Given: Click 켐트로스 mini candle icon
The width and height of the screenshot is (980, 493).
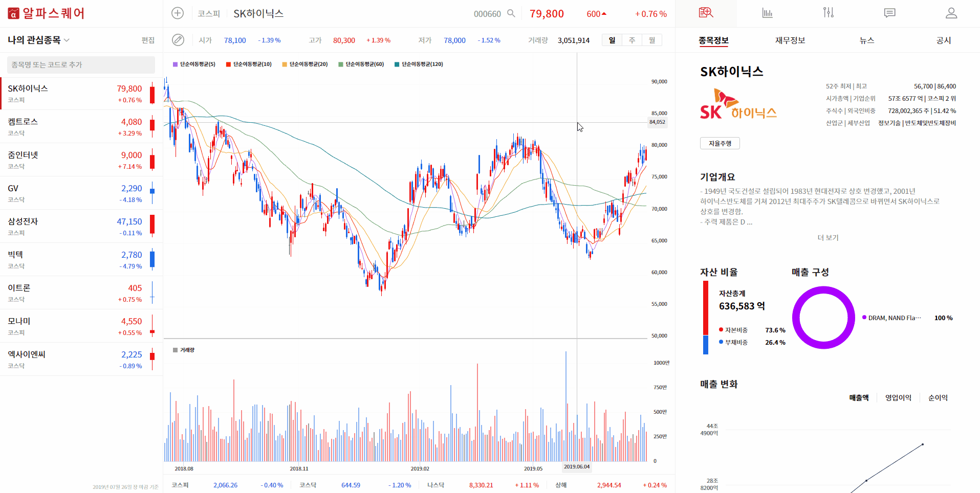Looking at the screenshot, I should point(152,126).
